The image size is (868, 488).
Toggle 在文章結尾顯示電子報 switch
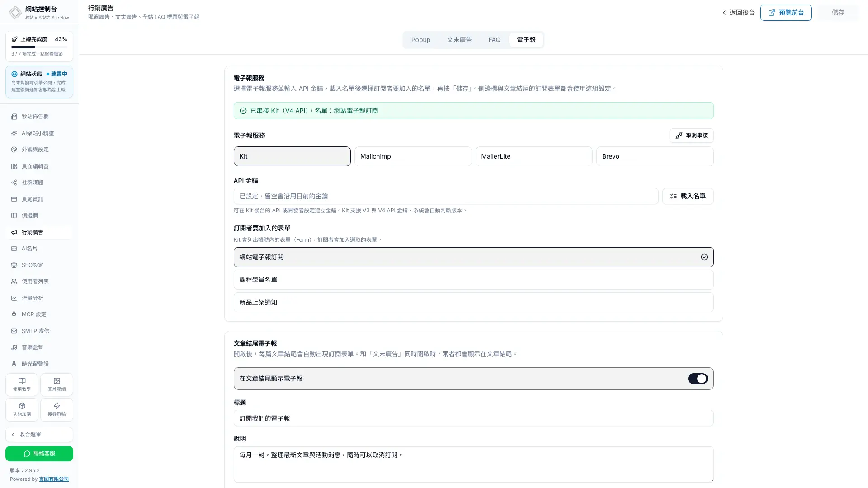coord(698,379)
